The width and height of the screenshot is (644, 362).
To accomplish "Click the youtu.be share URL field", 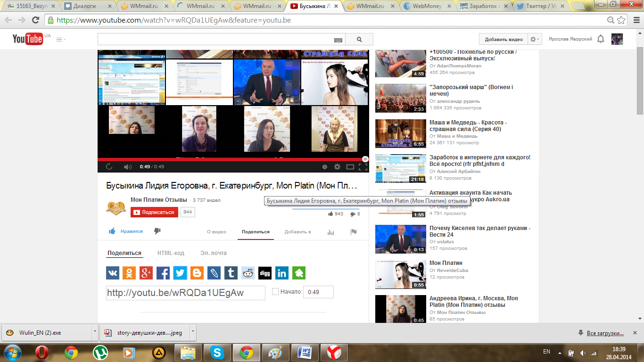I will pyautogui.click(x=185, y=293).
